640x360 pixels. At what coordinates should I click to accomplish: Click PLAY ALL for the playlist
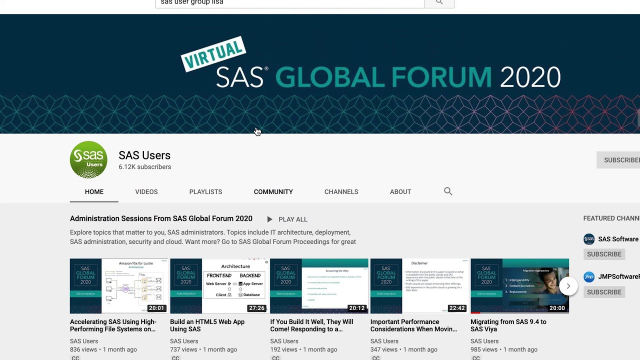click(x=287, y=220)
